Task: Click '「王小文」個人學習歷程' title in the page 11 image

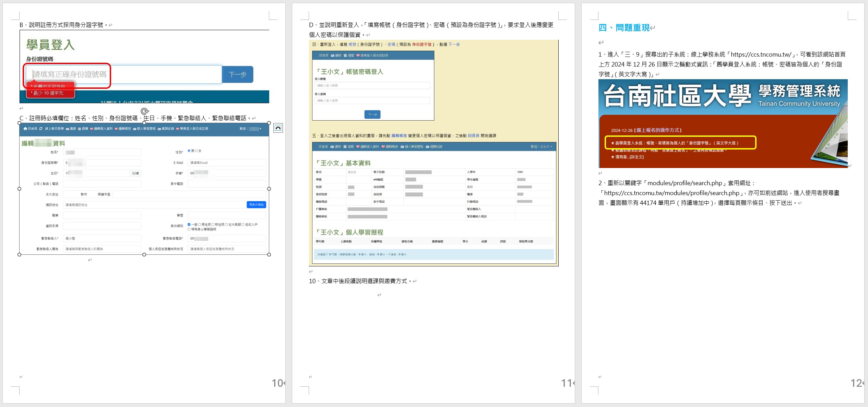Action: 349,232
